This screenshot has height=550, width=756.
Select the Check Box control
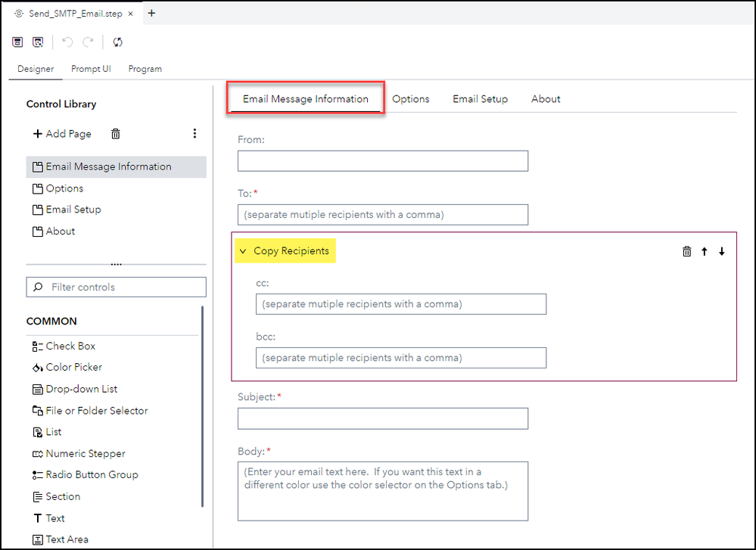(x=64, y=346)
